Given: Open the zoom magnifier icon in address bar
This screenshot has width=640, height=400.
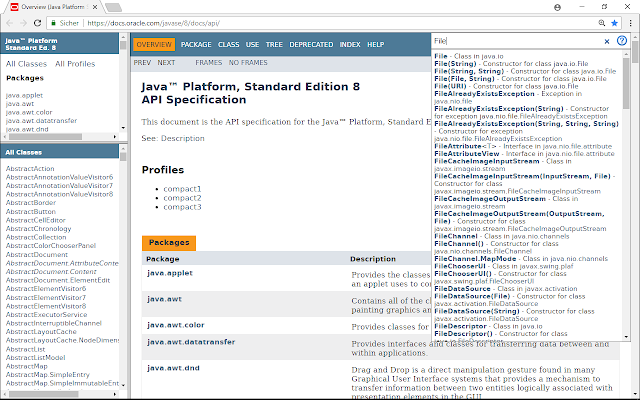Looking at the screenshot, I should (602, 23).
